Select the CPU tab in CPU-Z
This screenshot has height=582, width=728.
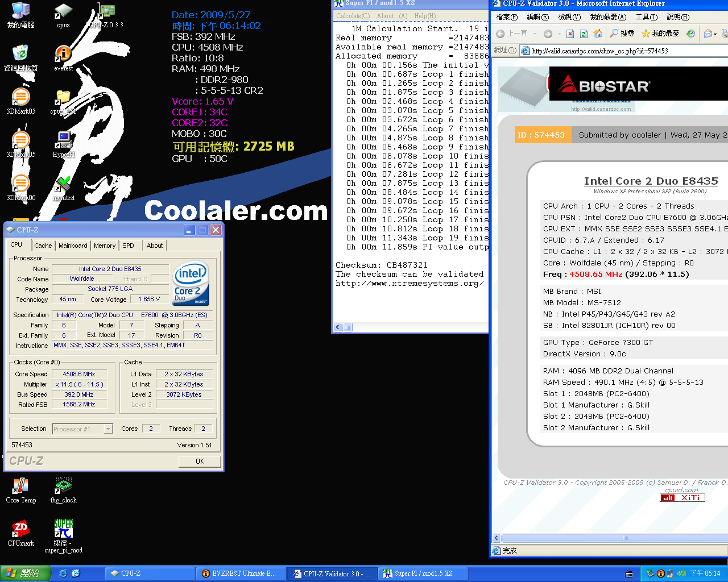(16, 244)
